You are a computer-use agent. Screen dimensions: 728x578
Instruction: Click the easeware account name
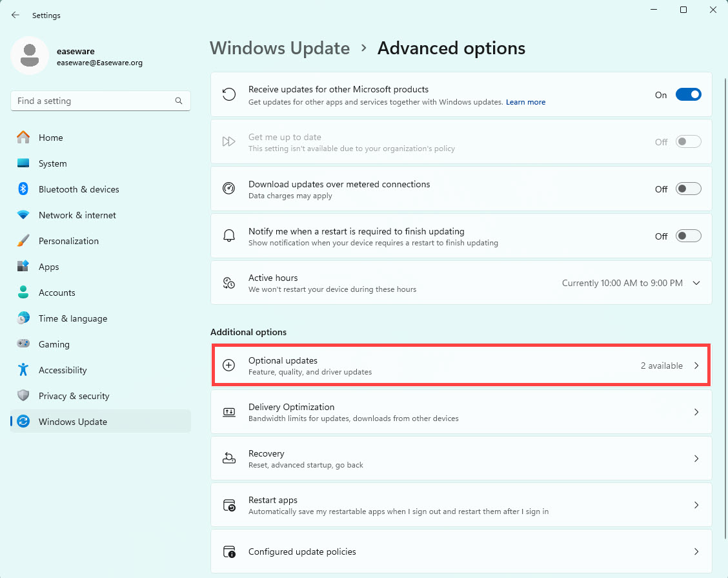[76, 51]
